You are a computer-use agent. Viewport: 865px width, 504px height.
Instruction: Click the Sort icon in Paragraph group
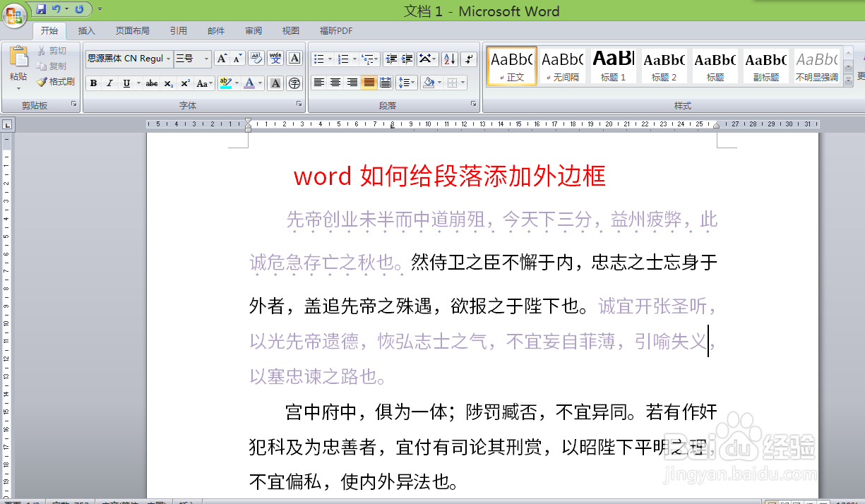(x=449, y=59)
